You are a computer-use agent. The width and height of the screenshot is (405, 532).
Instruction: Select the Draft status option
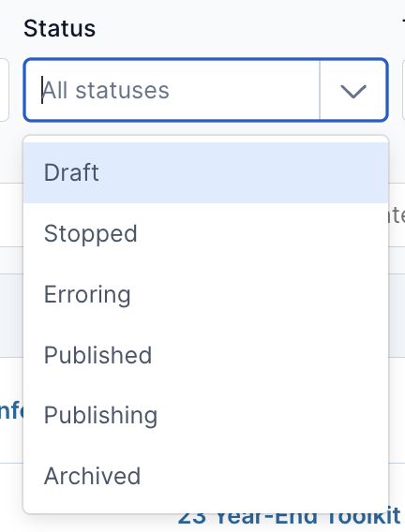(205, 172)
